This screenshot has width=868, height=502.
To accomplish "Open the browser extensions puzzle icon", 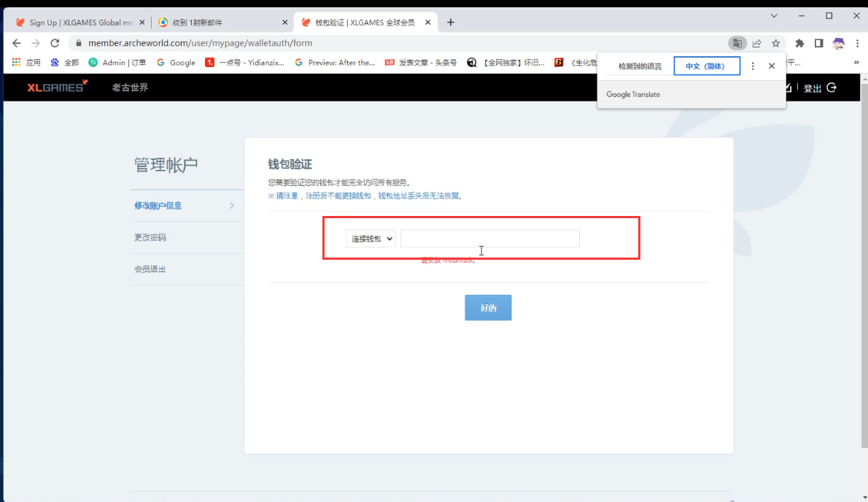I will click(799, 43).
